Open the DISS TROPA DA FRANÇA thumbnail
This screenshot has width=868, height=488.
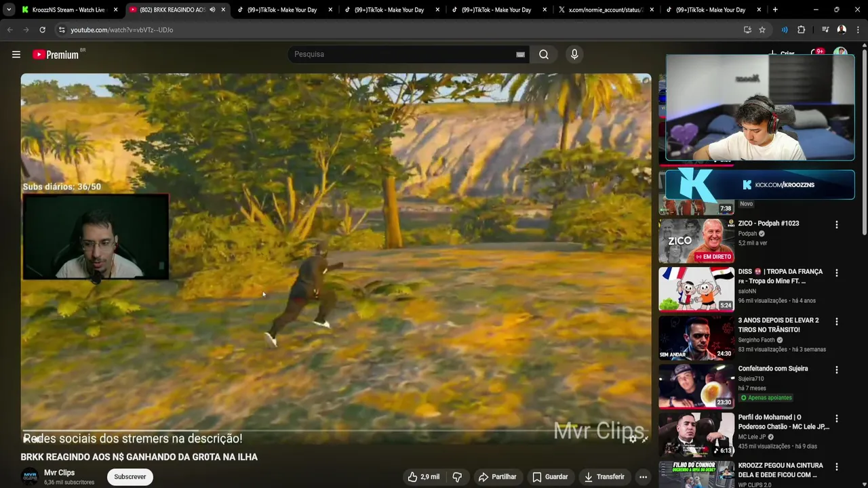coord(696,289)
